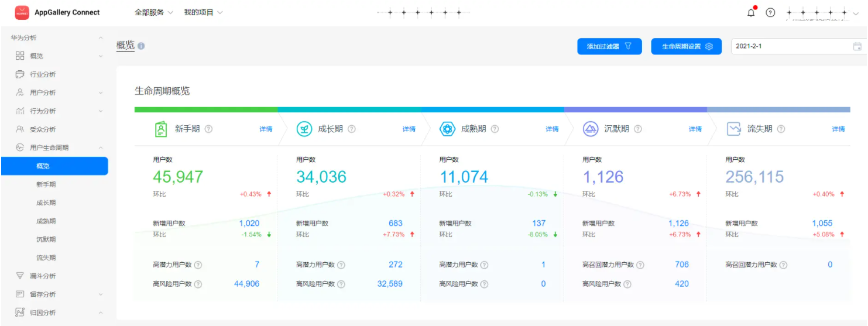Viewport: 868px width, 326px height.
Task: Click the 11,074 user count
Action: pyautogui.click(x=464, y=177)
